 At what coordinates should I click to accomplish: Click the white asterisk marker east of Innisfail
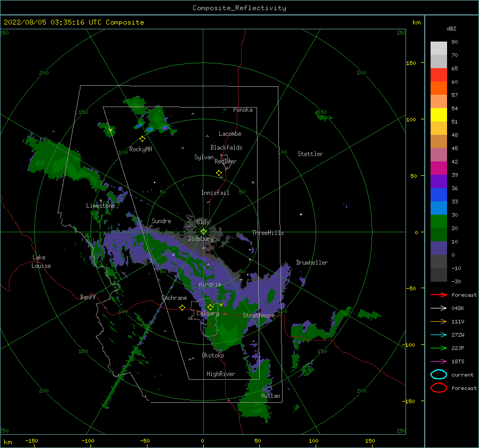tap(253, 183)
